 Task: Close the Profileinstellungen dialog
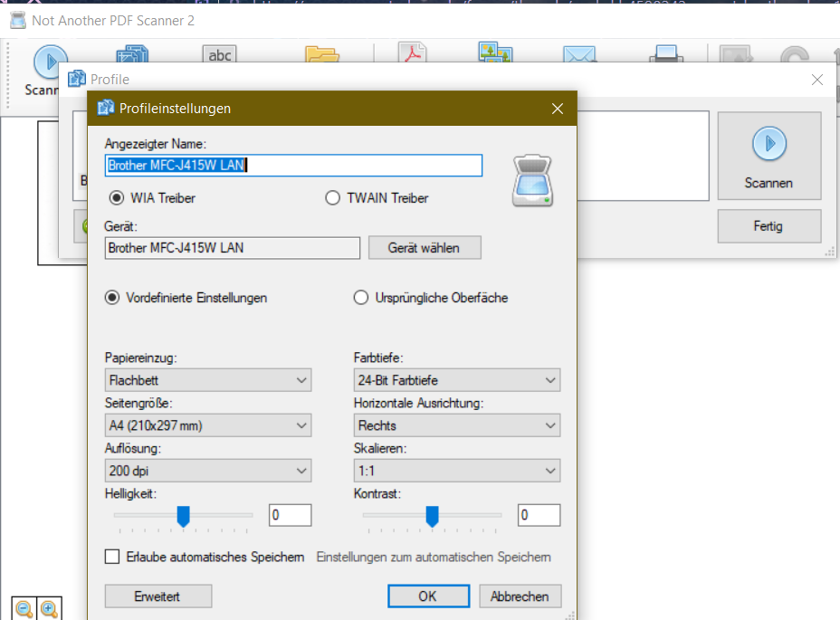coord(558,109)
